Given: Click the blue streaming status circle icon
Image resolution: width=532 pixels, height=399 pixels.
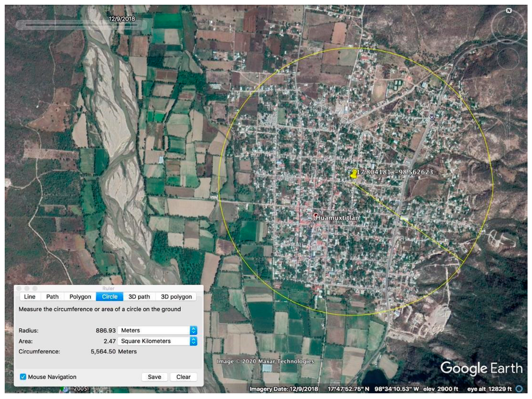Looking at the screenshot, I should 519,389.
